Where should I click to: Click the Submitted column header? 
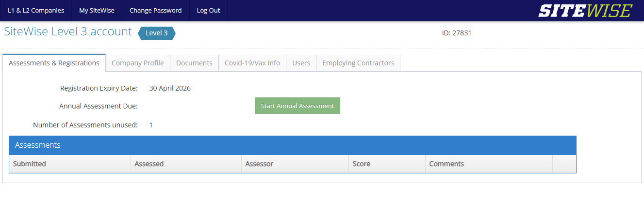pyautogui.click(x=30, y=164)
